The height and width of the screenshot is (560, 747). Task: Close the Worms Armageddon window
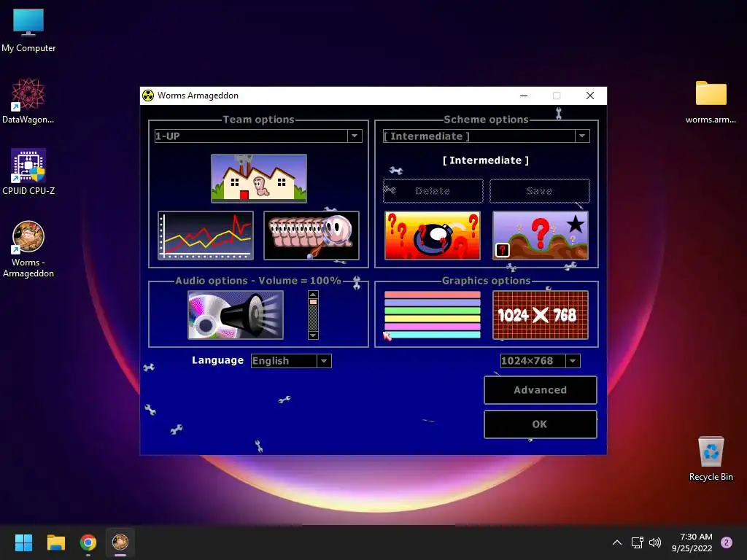(589, 96)
